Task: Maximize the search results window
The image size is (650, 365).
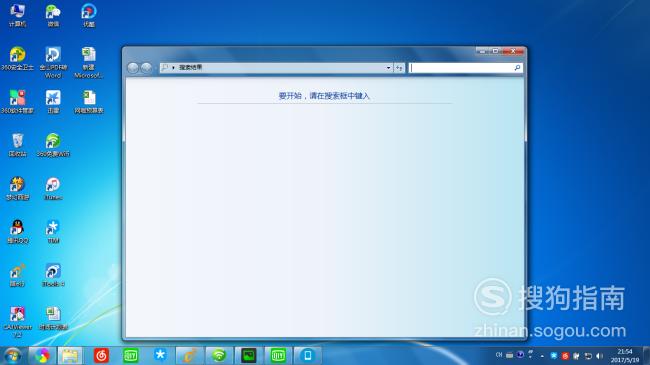Action: [x=495, y=51]
